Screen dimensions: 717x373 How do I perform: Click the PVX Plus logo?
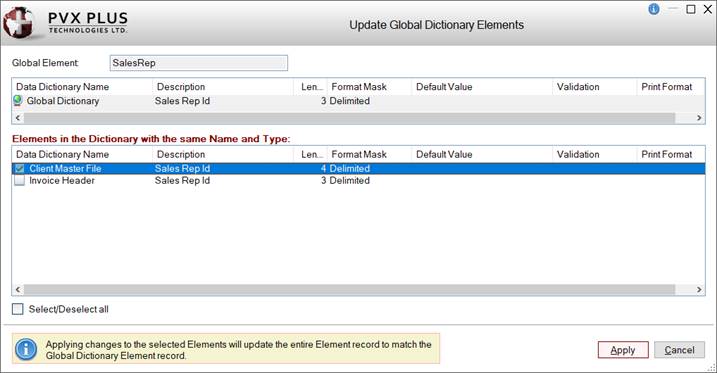coord(65,22)
